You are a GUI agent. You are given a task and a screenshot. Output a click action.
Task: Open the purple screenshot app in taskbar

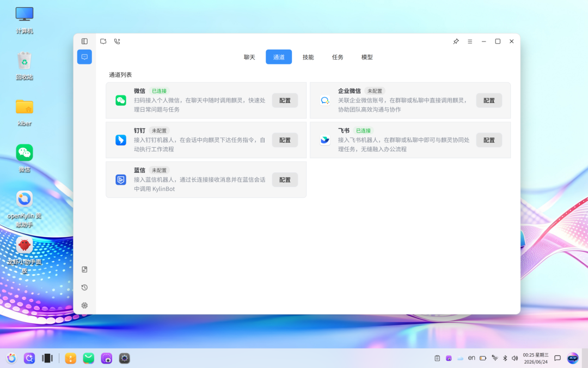(107, 358)
